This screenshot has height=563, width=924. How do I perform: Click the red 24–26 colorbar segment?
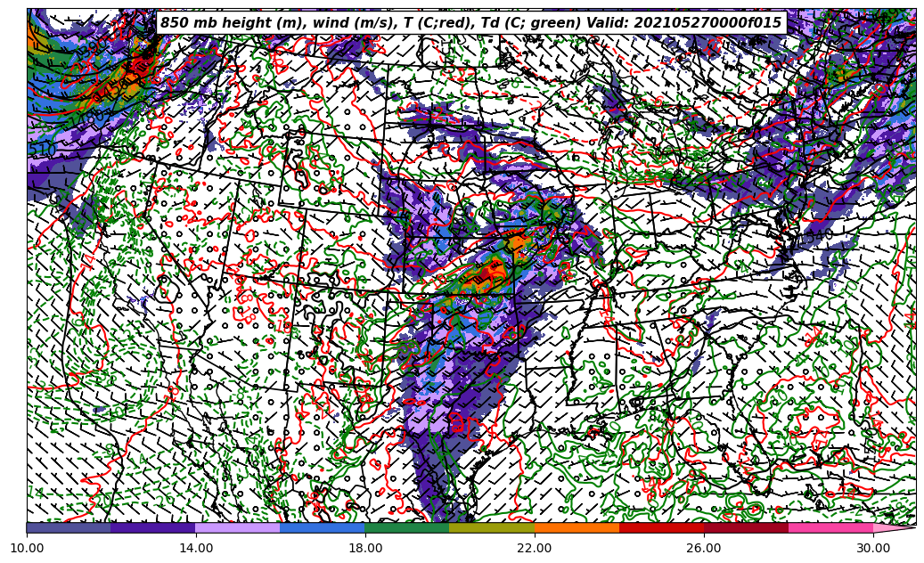tap(661, 527)
